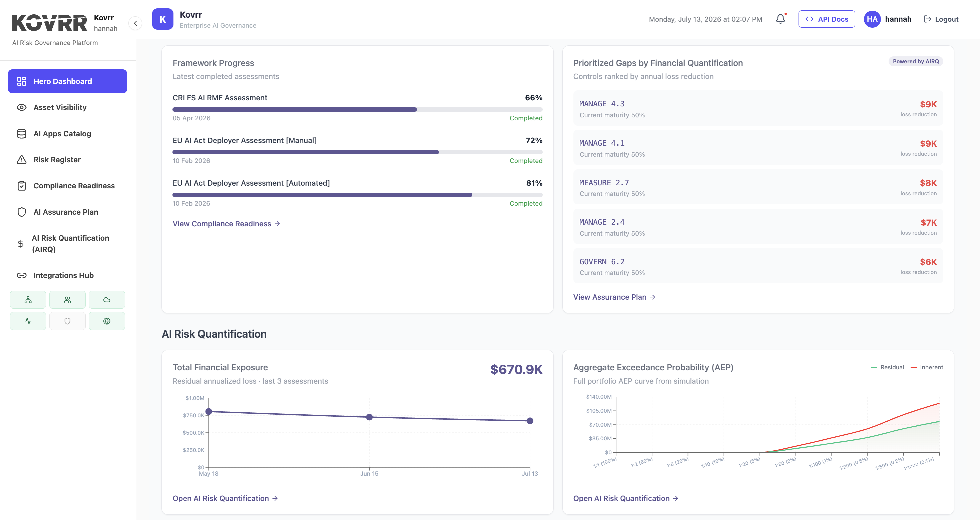Open the notifications bell
Screen dimensions: 980x520
click(780, 19)
